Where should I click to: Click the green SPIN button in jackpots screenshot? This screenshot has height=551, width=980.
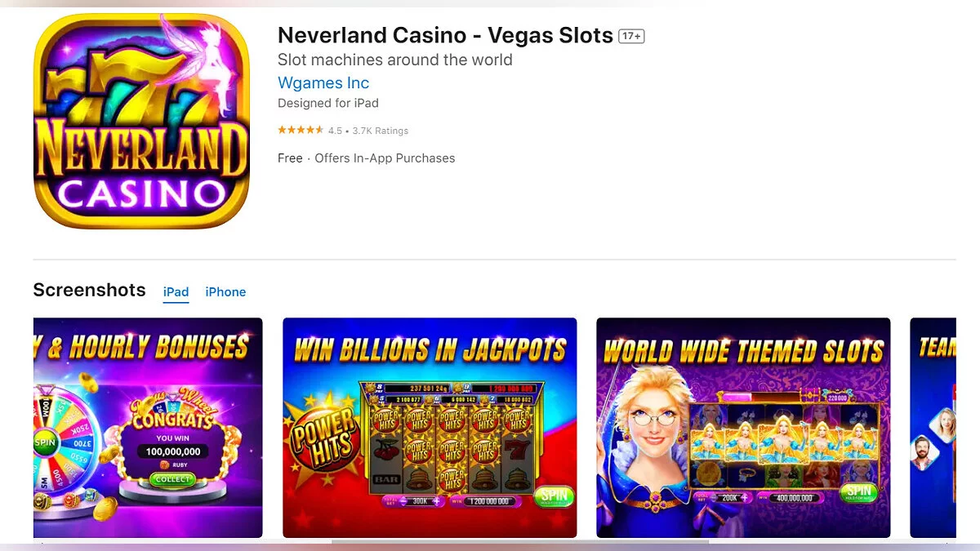553,497
